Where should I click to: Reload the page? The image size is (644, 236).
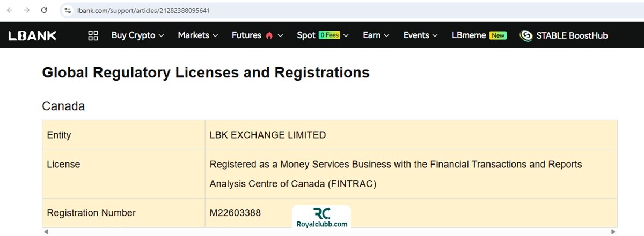(44, 10)
